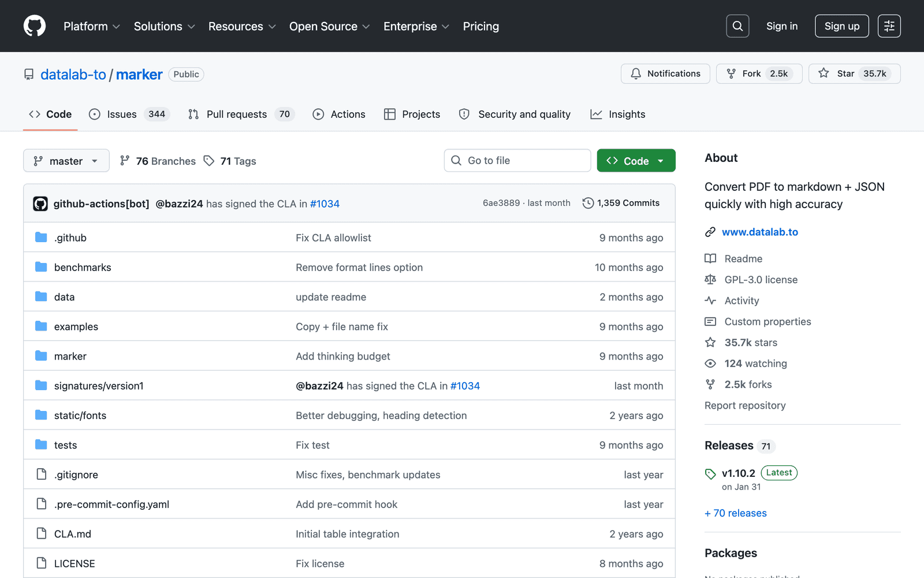Image resolution: width=924 pixels, height=578 pixels.
Task: Click the bell icon in Notifications
Action: click(636, 73)
